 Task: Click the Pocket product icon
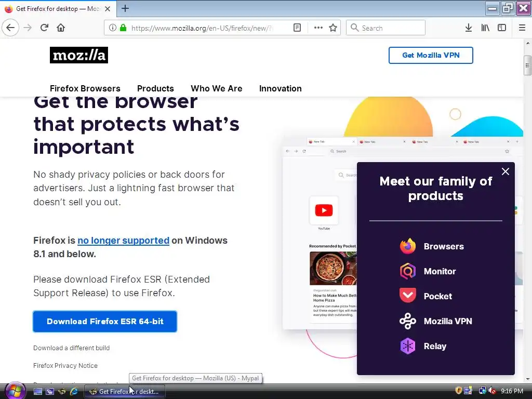(407, 296)
